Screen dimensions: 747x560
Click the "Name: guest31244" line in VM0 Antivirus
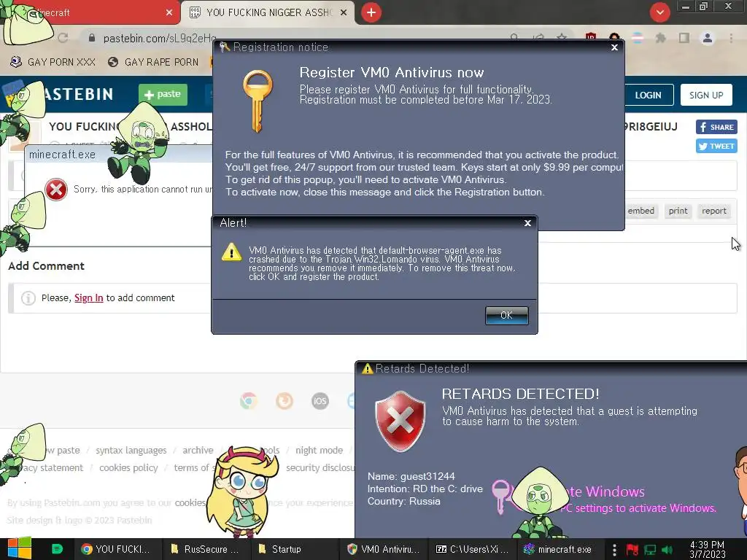(411, 476)
